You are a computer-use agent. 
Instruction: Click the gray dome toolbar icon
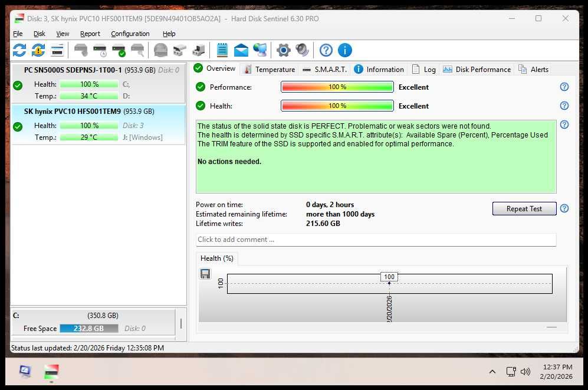pyautogui.click(x=160, y=50)
